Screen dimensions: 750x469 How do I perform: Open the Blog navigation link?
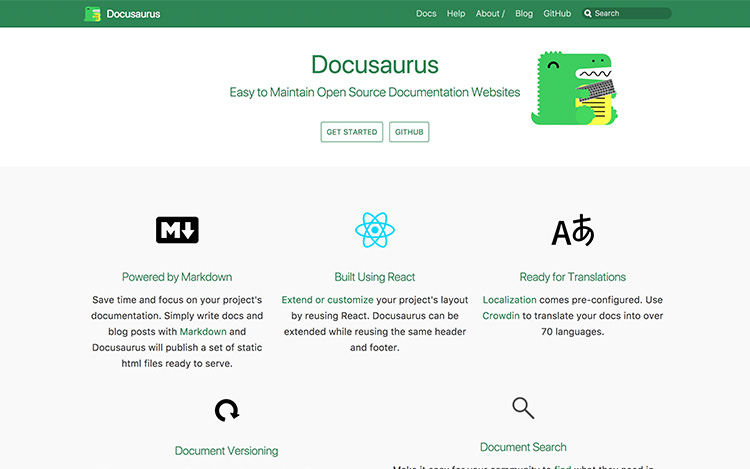click(x=524, y=13)
